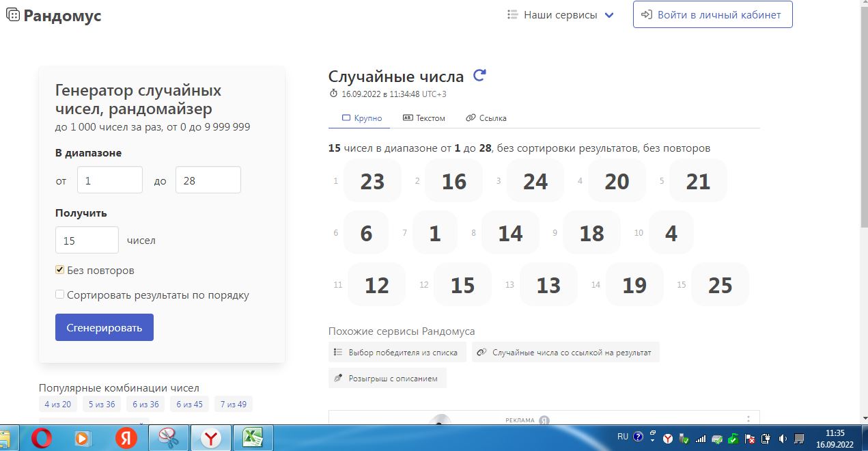The width and height of the screenshot is (868, 451).
Task: Select the 5 из 36 combination
Action: pos(102,404)
